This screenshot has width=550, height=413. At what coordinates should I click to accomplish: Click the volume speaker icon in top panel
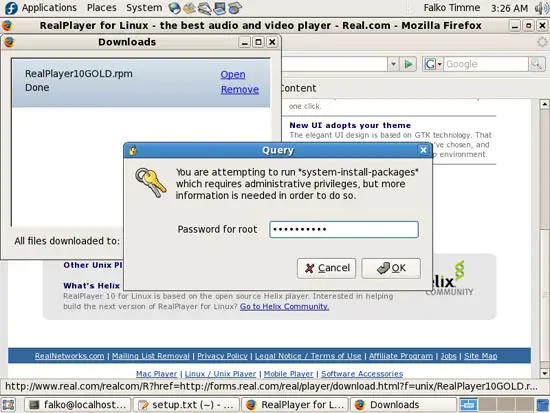(541, 8)
